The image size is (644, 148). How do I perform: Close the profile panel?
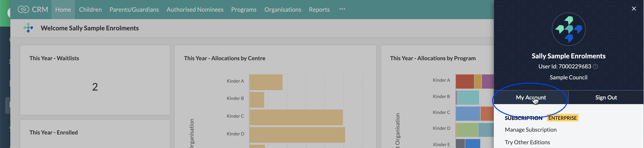click(634, 9)
